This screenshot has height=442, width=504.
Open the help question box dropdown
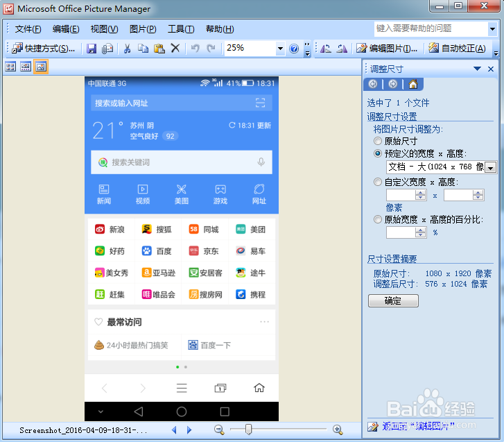click(x=492, y=29)
